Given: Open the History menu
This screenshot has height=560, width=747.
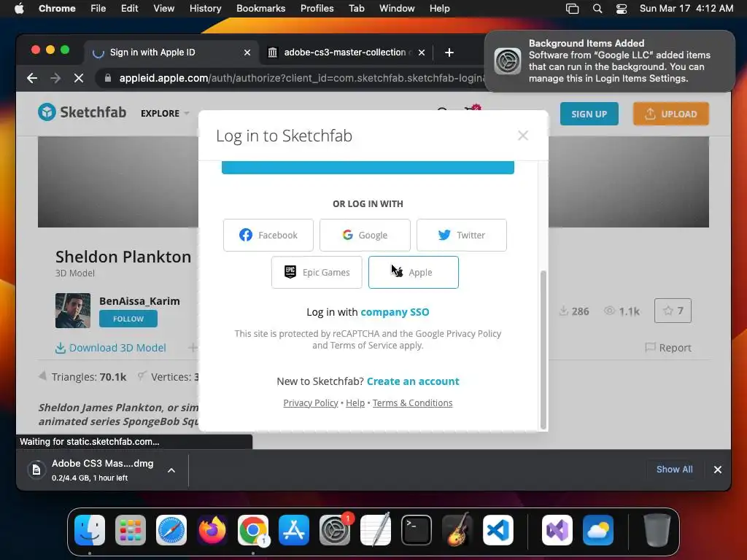Looking at the screenshot, I should point(205,9).
